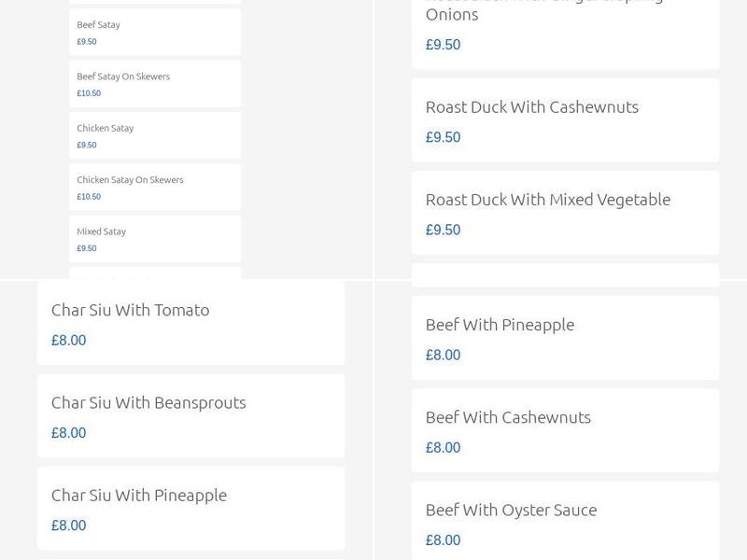The image size is (747, 560).
Task: Click the £9.50 price under Mixed Satay
Action: coord(87,248)
